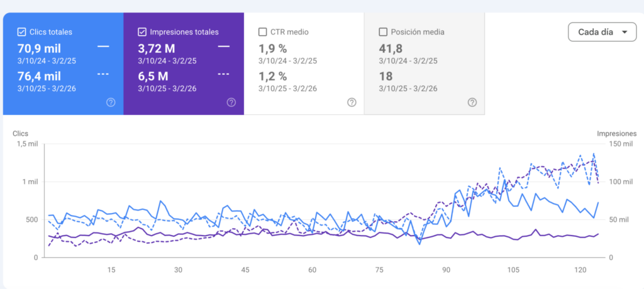Uncheck the Impresiones totales checkbox
This screenshot has height=289, width=644.
[x=142, y=31]
